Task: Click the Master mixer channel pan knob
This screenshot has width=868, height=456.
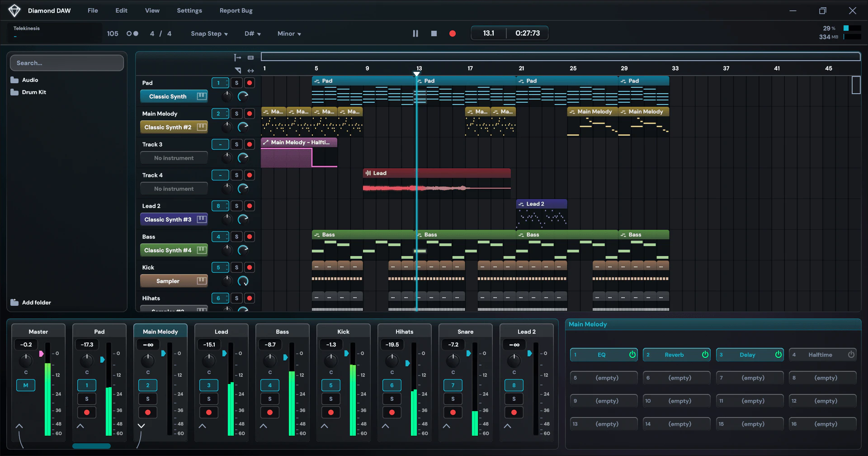Action: pyautogui.click(x=26, y=361)
